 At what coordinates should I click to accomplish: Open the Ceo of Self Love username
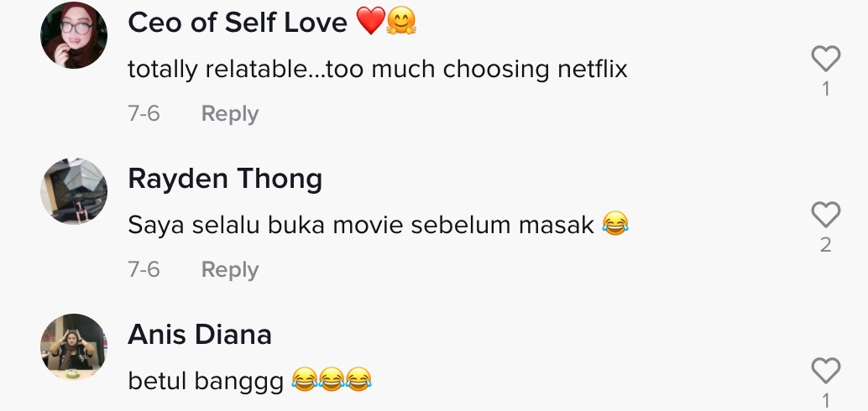tap(238, 23)
